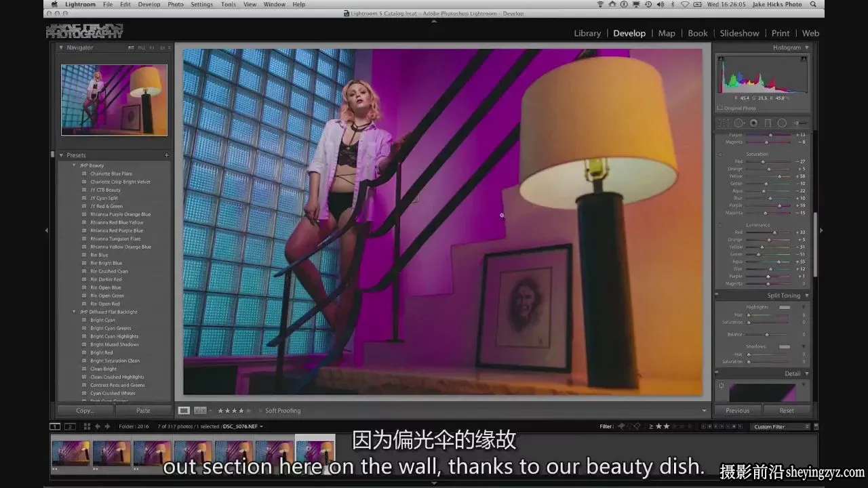Select the Crop Overlay tool icon
This screenshot has width=868, height=488.
click(x=724, y=123)
